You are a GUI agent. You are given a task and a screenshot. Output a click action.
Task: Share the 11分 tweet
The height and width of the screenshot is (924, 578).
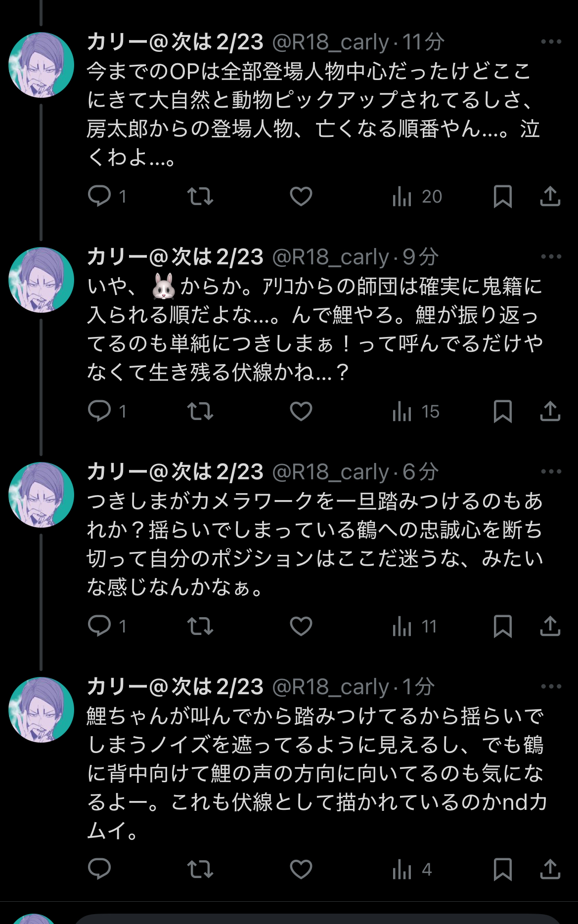(x=550, y=196)
